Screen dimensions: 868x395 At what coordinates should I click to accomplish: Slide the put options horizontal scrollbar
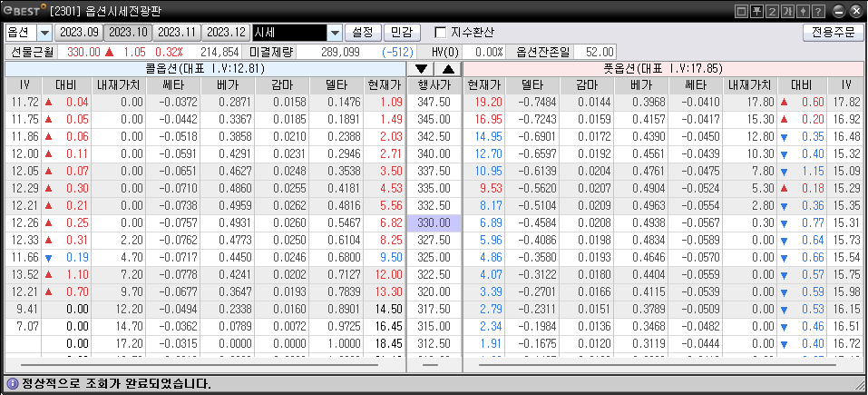point(657,365)
